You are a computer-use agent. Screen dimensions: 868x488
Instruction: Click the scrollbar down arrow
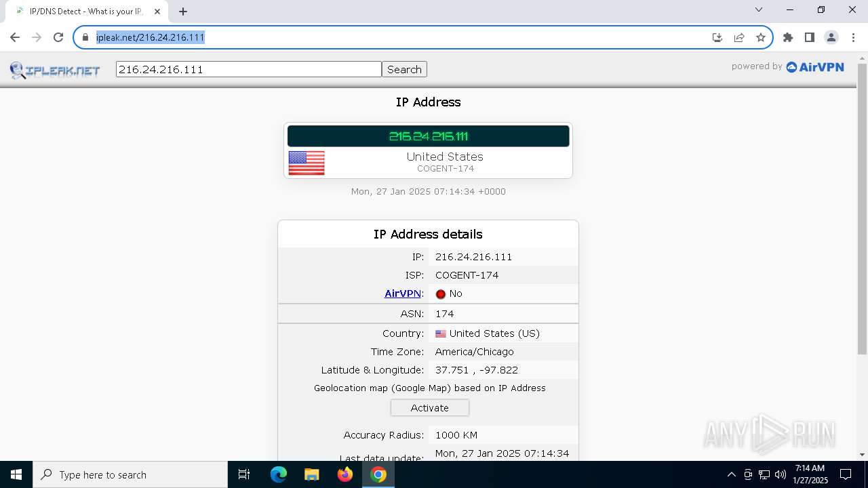862,455
